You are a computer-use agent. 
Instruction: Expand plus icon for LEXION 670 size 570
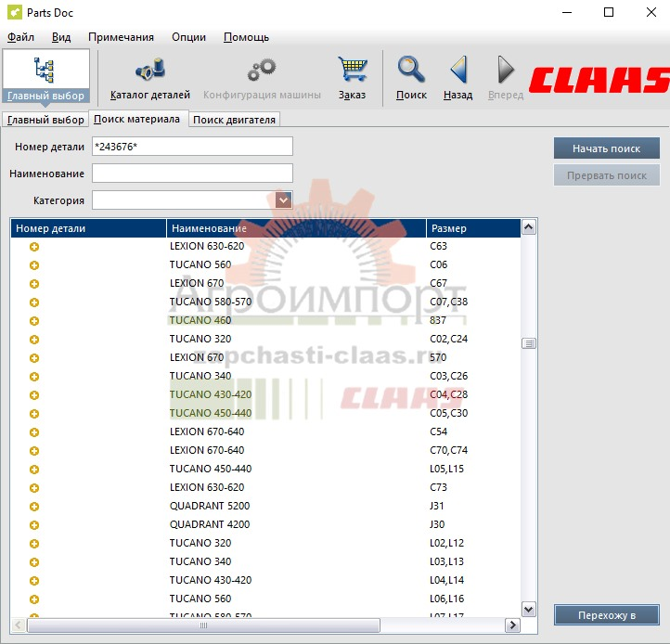click(34, 358)
